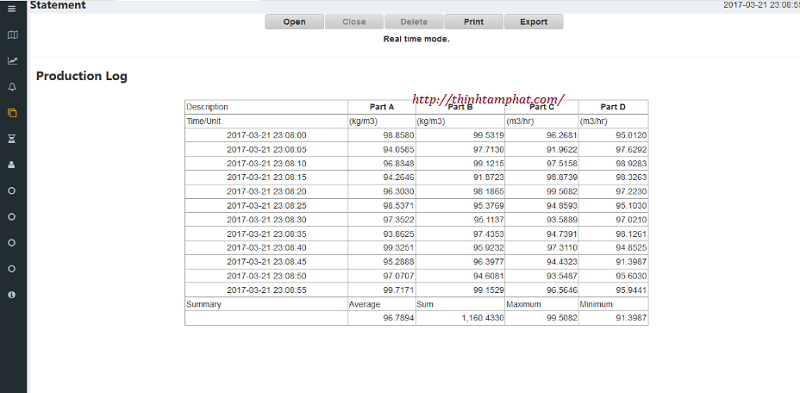This screenshot has height=393, width=800.
Task: Select the Part D value 95.0120
Action: coord(631,135)
